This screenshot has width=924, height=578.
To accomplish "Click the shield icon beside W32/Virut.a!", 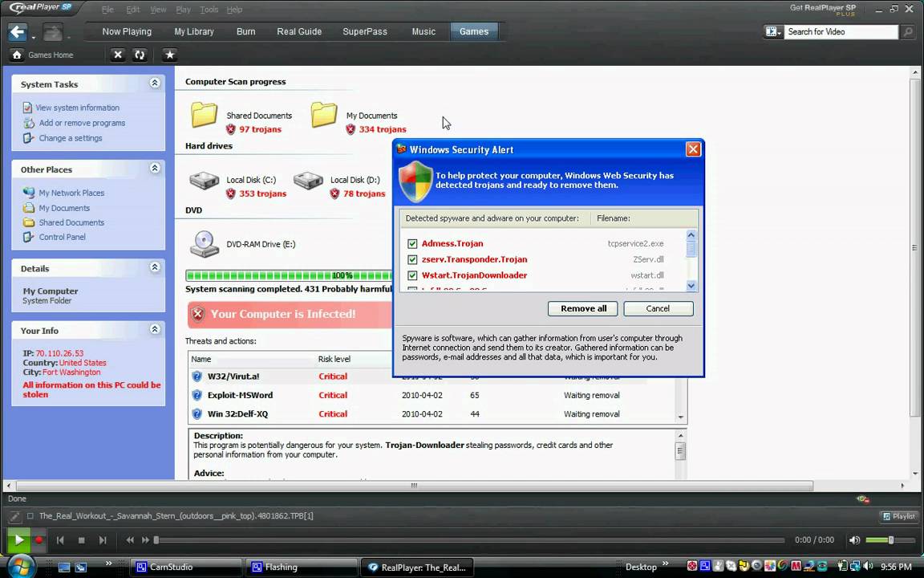I will point(197,377).
